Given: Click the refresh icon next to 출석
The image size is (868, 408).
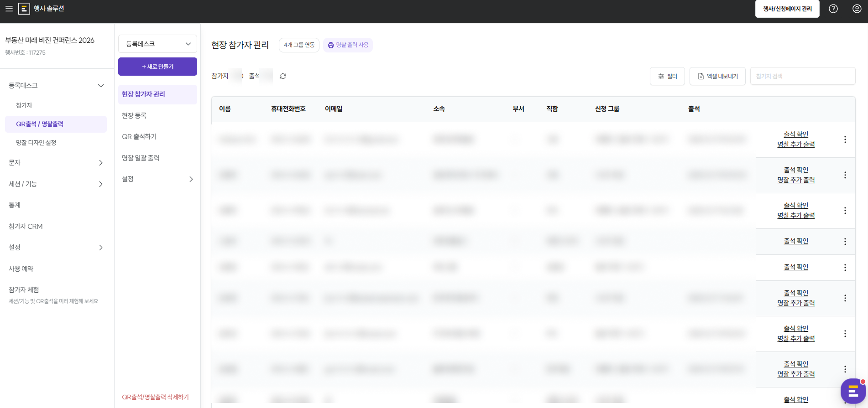Looking at the screenshot, I should (283, 76).
